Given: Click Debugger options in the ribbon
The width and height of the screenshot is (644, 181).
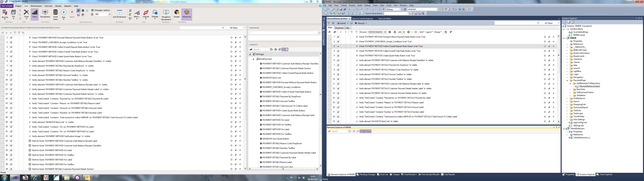Looking at the screenshot, I should click(x=102, y=10).
